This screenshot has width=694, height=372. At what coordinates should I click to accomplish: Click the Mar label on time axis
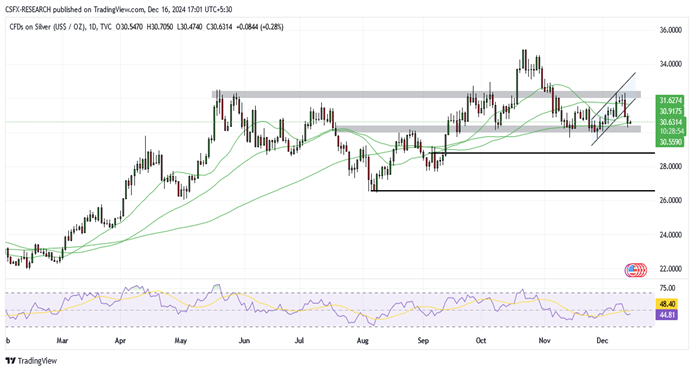point(62,341)
